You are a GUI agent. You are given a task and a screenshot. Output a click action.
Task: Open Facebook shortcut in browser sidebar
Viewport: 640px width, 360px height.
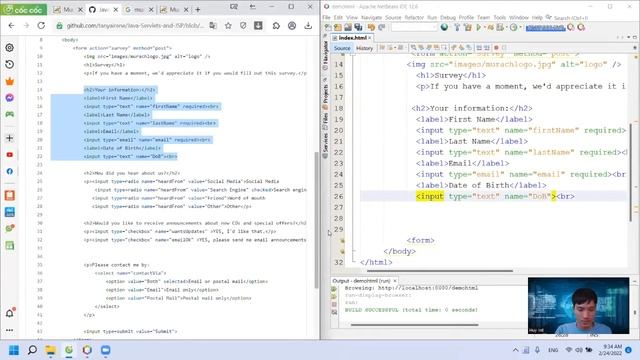point(9,171)
